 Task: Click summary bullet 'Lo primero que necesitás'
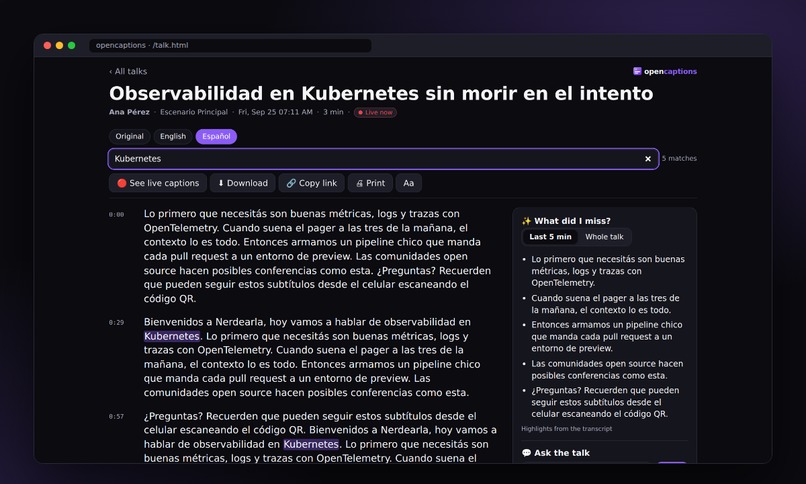point(608,271)
